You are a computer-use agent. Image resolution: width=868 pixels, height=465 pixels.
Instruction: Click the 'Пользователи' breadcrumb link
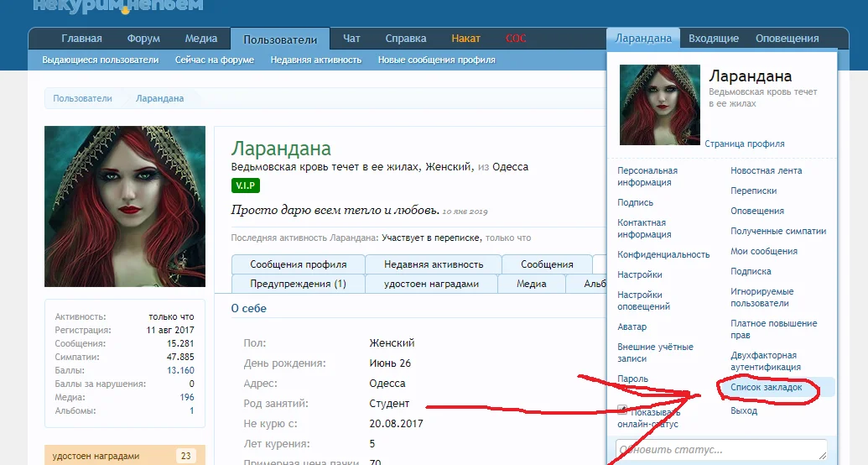pos(82,98)
